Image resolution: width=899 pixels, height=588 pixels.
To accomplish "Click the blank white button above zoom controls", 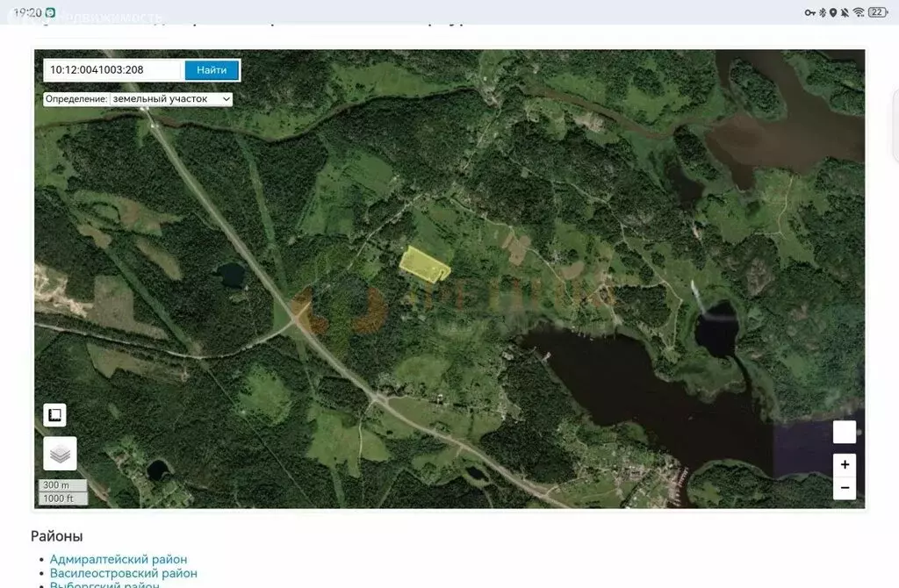I will (x=844, y=432).
